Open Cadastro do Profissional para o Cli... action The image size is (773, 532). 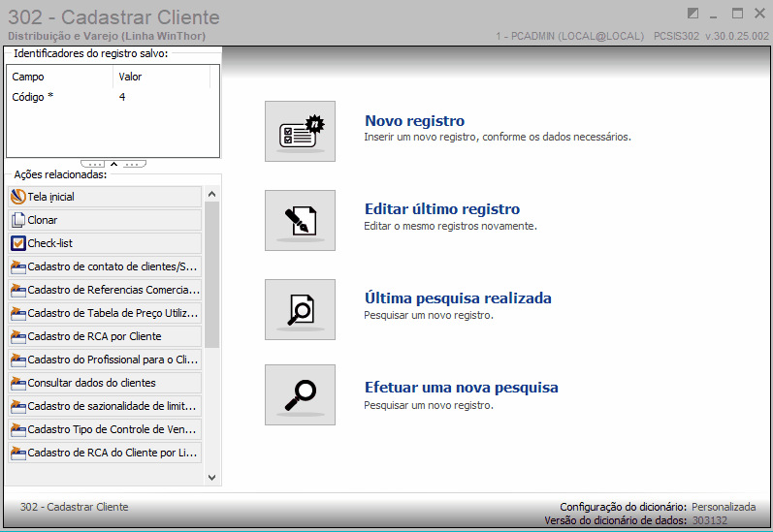105,360
